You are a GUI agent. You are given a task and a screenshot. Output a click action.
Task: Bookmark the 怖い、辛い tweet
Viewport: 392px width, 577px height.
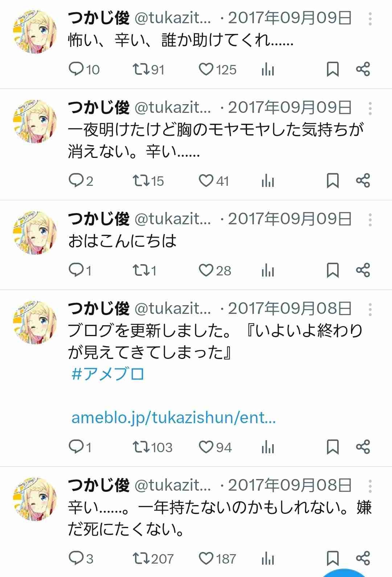point(332,69)
